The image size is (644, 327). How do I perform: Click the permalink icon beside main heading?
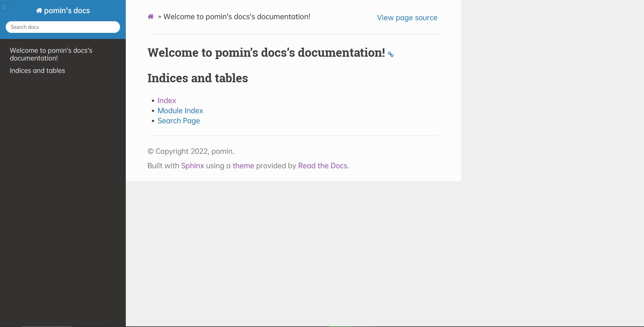[391, 54]
